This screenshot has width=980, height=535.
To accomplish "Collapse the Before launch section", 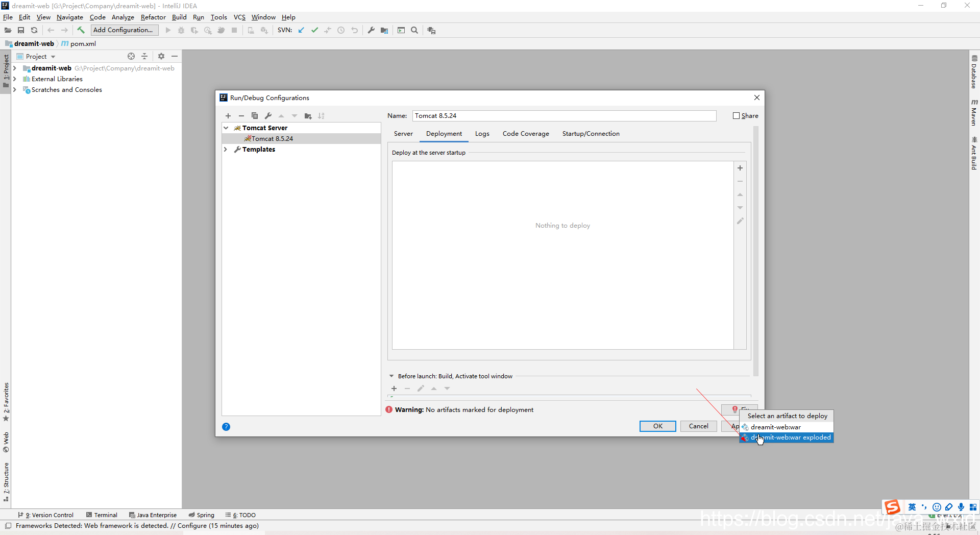I will 391,376.
